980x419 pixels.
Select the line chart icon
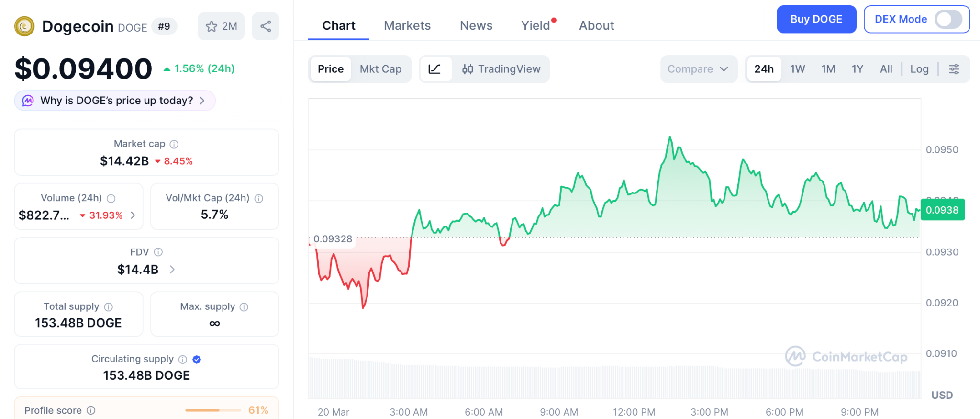[435, 69]
